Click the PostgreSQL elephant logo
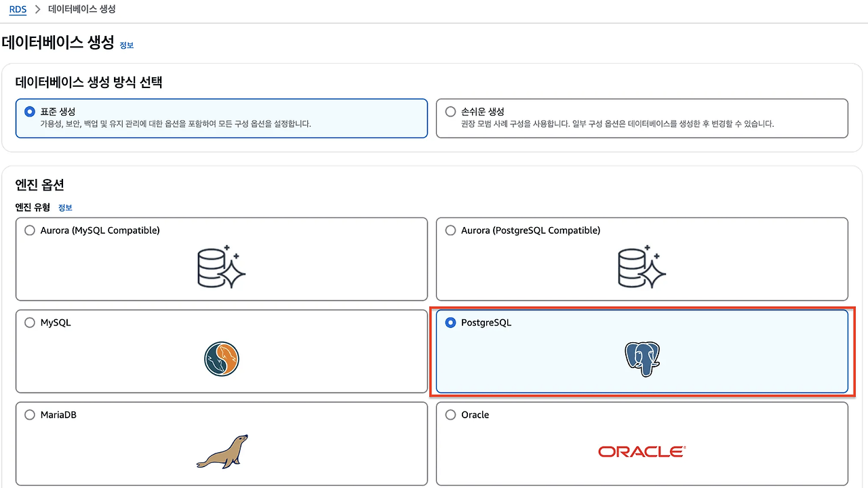This screenshot has width=868, height=488. [642, 359]
